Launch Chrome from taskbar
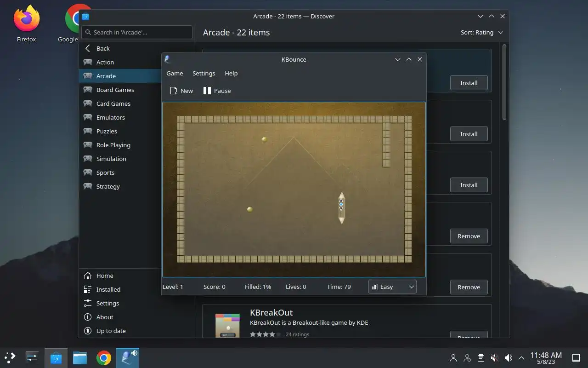588x368 pixels. coord(104,357)
